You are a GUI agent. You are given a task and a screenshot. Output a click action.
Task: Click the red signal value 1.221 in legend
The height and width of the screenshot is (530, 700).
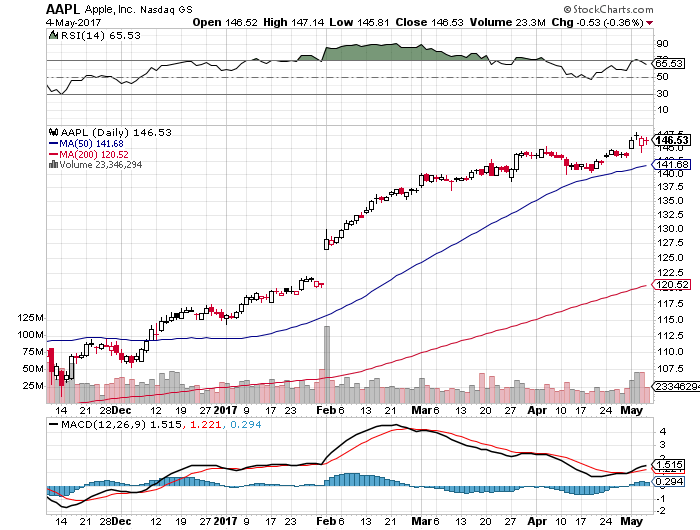[x=206, y=425]
